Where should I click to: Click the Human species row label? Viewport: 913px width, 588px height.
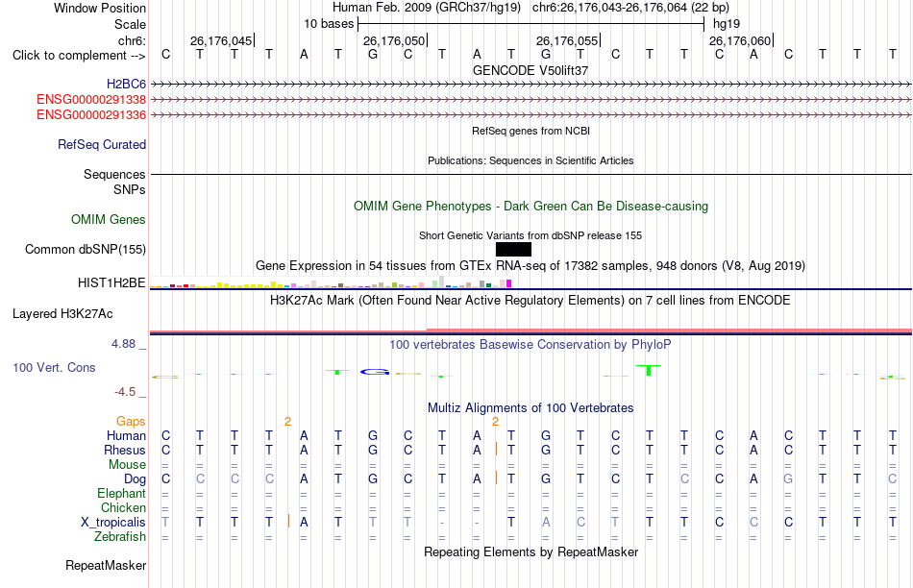tap(126, 435)
